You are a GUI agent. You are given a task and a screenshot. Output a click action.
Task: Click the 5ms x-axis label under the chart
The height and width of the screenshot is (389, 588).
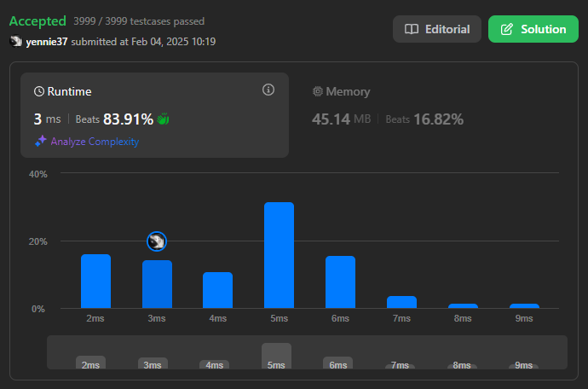pos(279,318)
